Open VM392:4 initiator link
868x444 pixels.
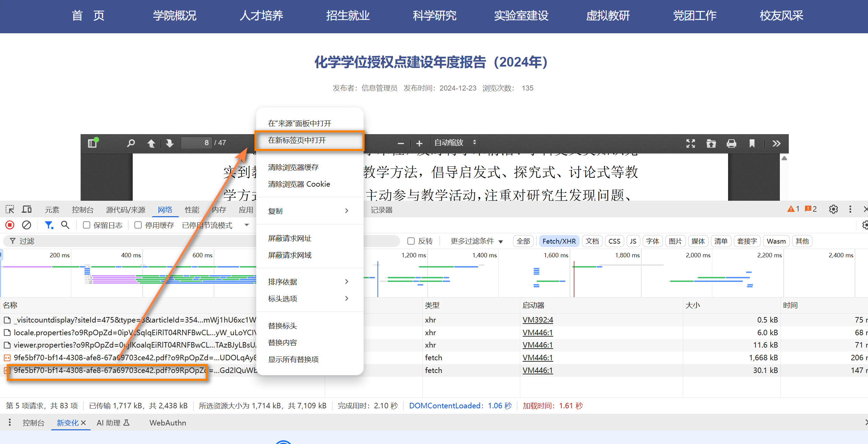click(x=537, y=320)
